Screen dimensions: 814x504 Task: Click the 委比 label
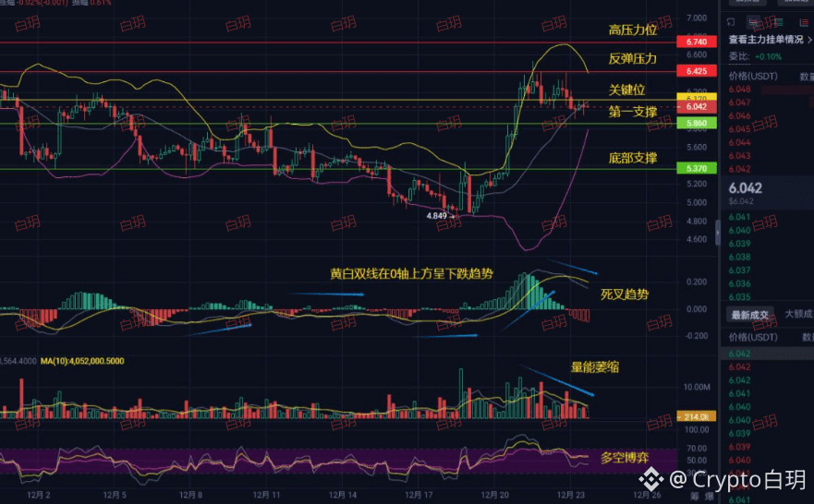(739, 56)
